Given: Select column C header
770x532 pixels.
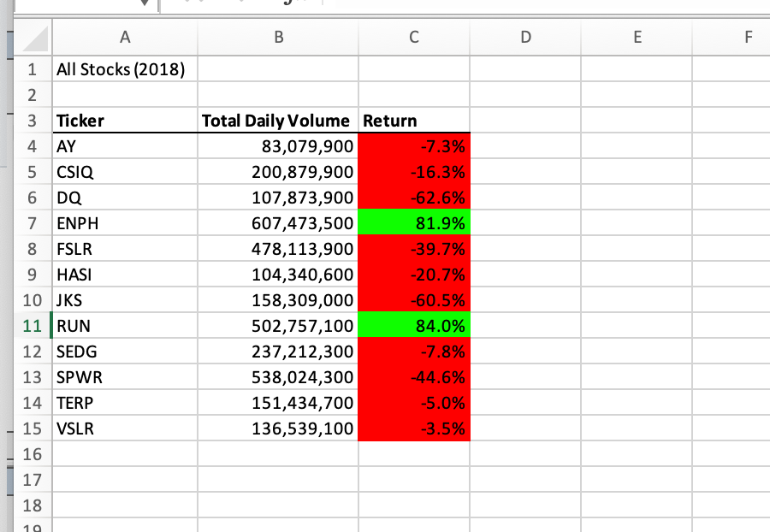Looking at the screenshot, I should (x=414, y=37).
